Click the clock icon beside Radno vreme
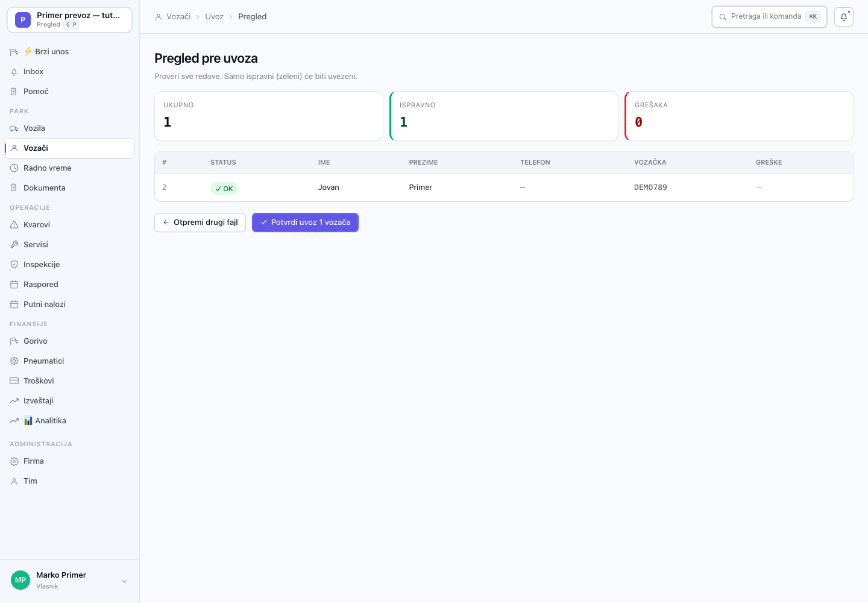The height and width of the screenshot is (603, 868). point(14,168)
